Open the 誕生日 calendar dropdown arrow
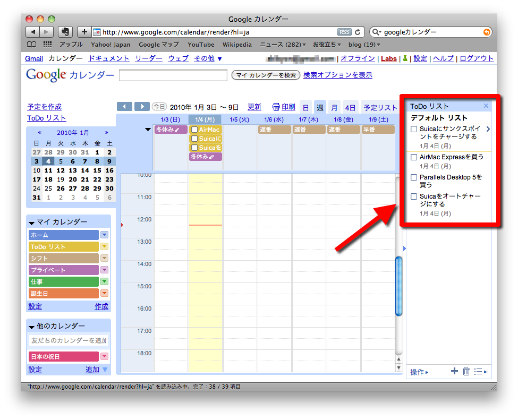This screenshot has height=420, width=518. tap(104, 293)
